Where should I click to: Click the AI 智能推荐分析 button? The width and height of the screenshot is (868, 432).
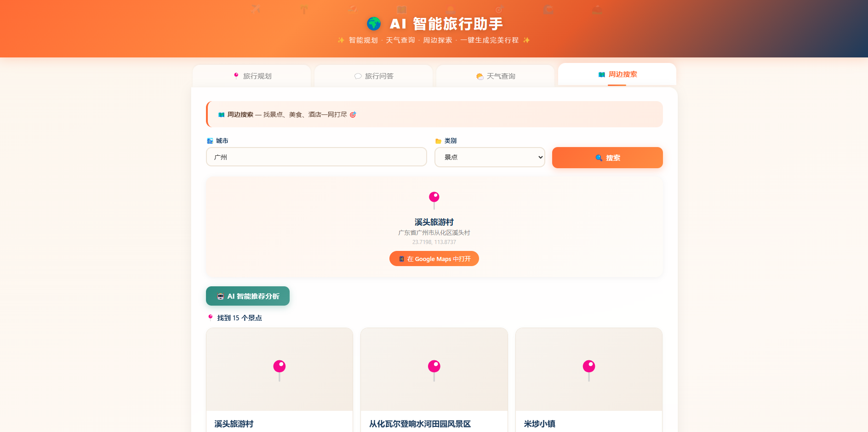coord(248,296)
